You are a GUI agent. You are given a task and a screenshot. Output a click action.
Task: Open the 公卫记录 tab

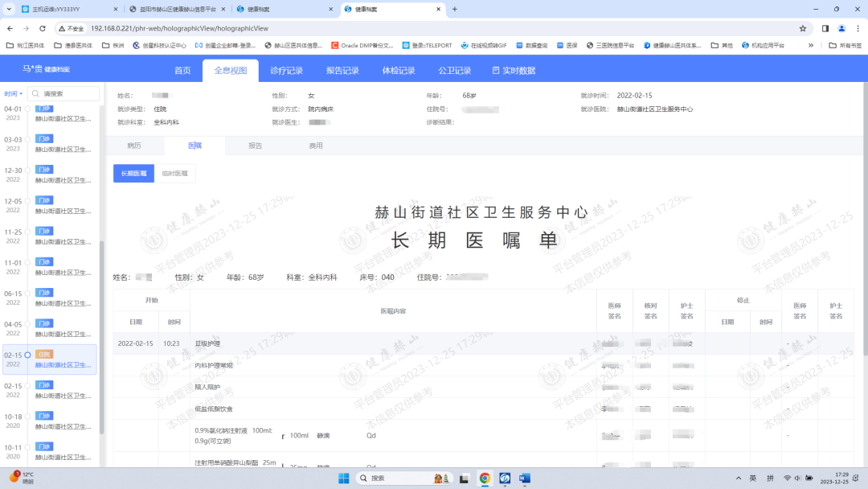click(x=454, y=70)
